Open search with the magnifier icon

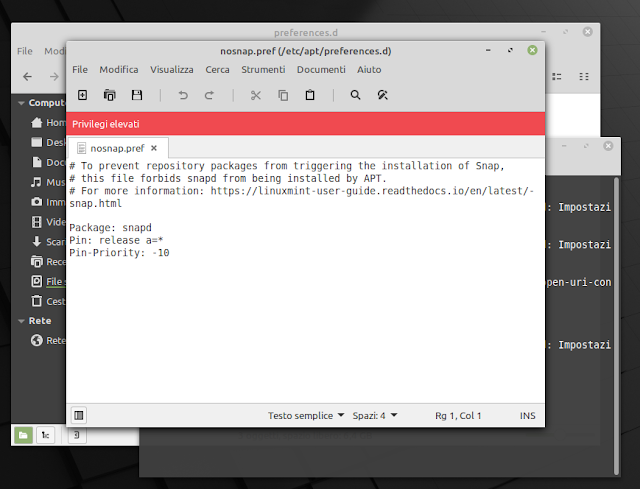coord(356,95)
